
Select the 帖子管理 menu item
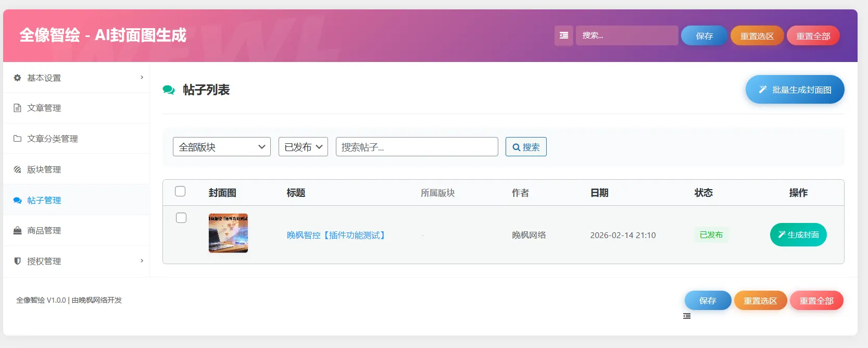pos(77,200)
